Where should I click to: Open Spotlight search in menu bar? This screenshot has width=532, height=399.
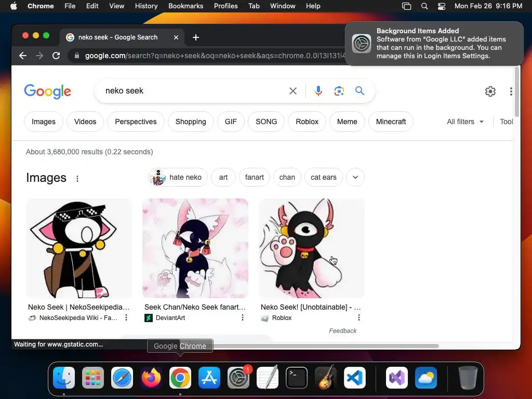[424, 6]
